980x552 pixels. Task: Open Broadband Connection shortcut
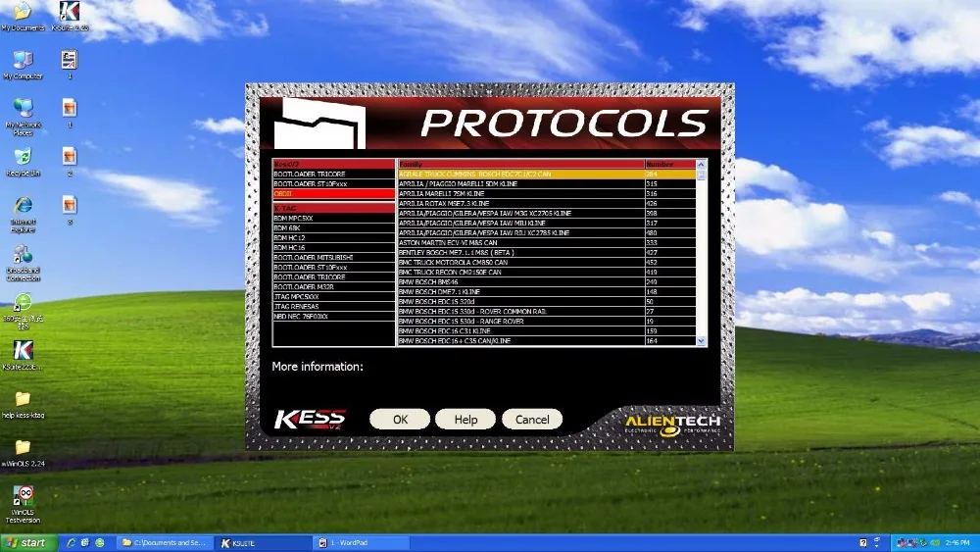coord(24,263)
